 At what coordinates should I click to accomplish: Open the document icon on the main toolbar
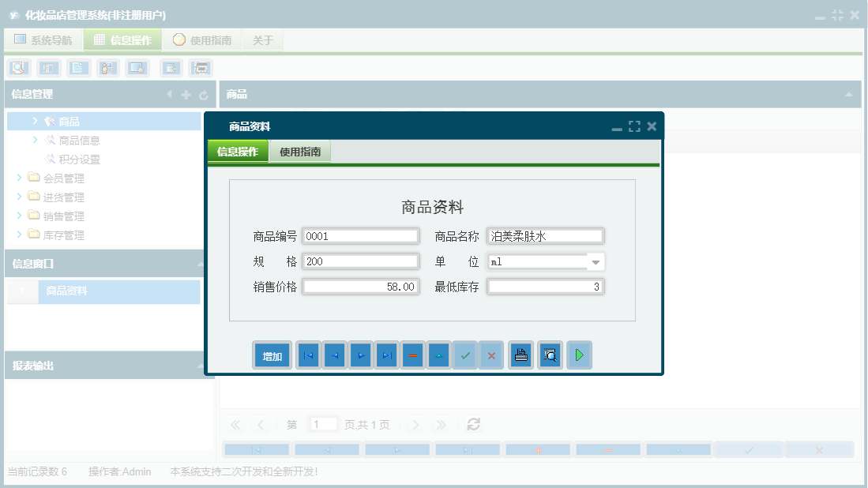tap(78, 68)
